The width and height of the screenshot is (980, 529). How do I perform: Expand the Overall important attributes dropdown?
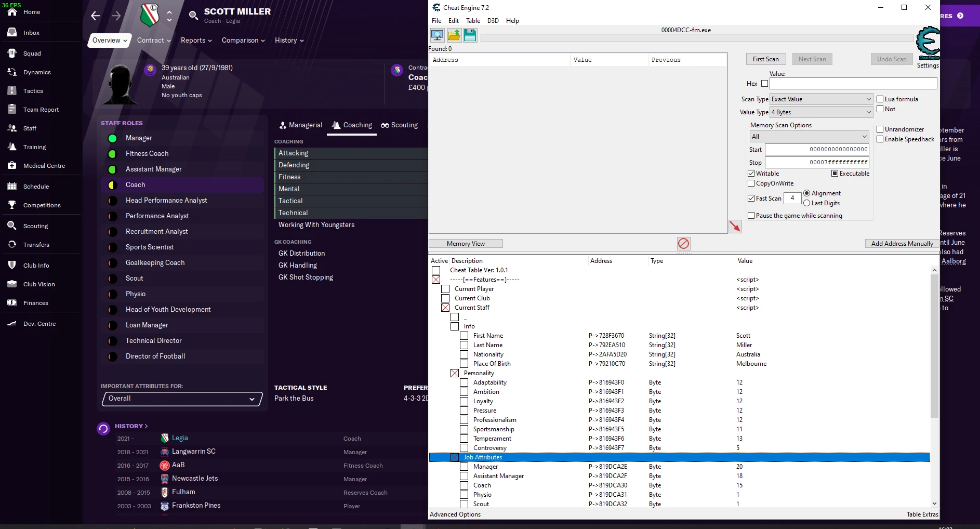pyautogui.click(x=182, y=399)
